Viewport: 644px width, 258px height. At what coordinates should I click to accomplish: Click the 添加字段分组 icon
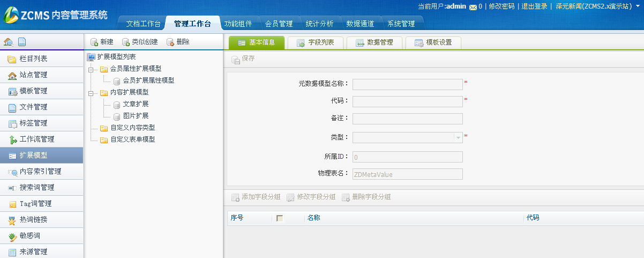tap(235, 197)
